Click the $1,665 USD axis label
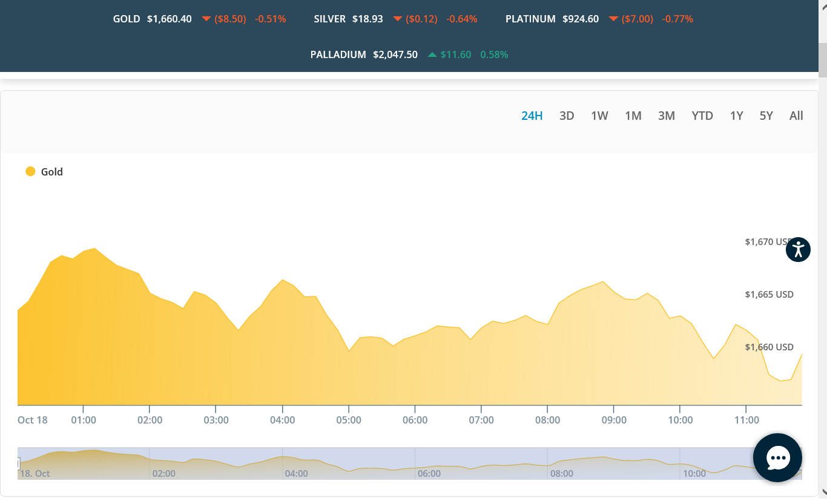 [769, 295]
